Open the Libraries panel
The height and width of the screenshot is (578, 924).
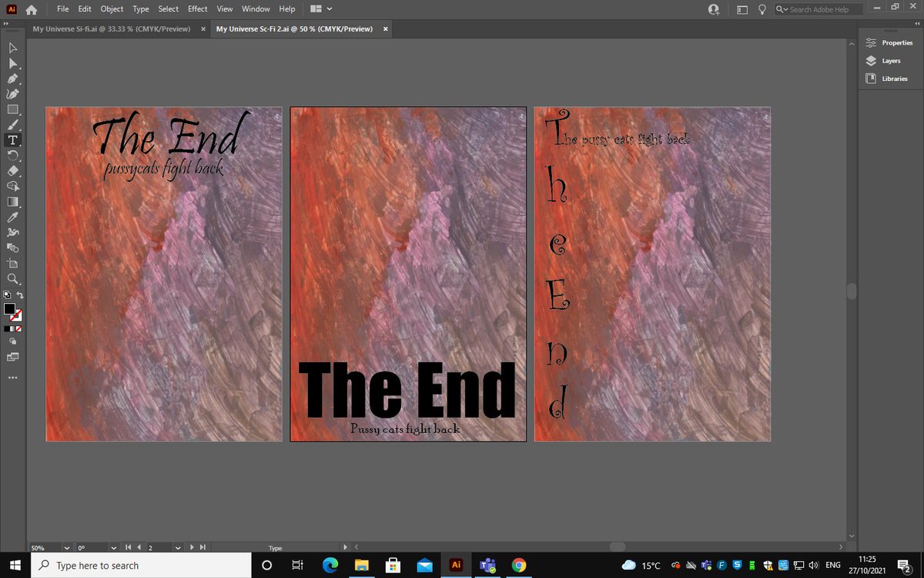[x=886, y=79]
